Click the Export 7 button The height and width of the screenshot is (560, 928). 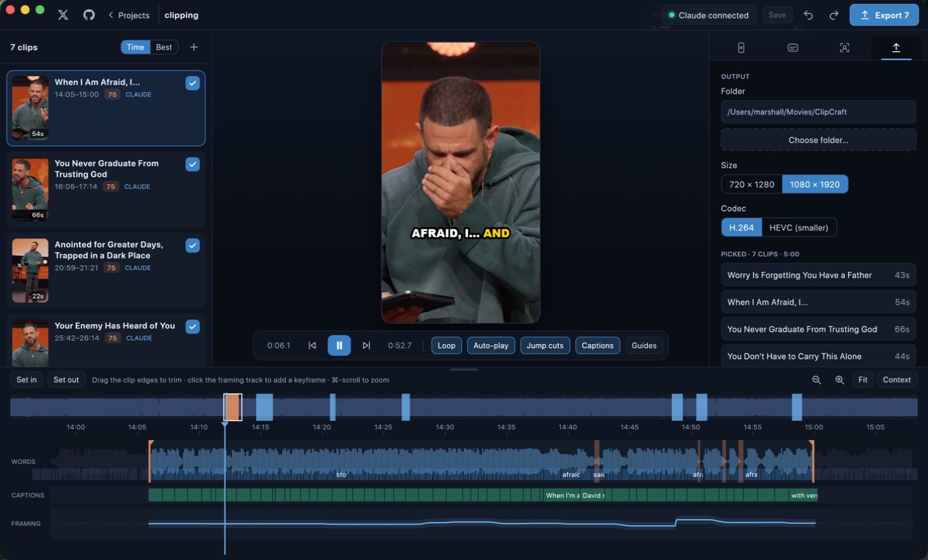(884, 15)
